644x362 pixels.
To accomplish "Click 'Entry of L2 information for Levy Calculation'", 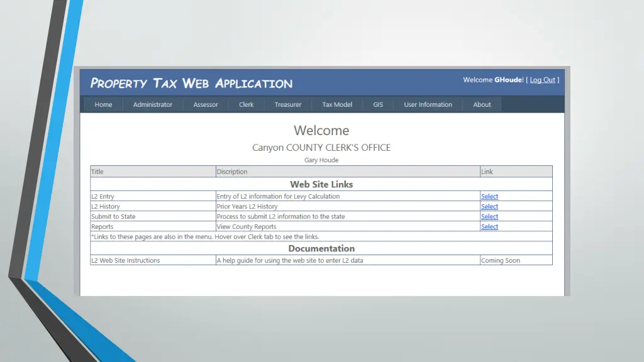I will click(278, 196).
